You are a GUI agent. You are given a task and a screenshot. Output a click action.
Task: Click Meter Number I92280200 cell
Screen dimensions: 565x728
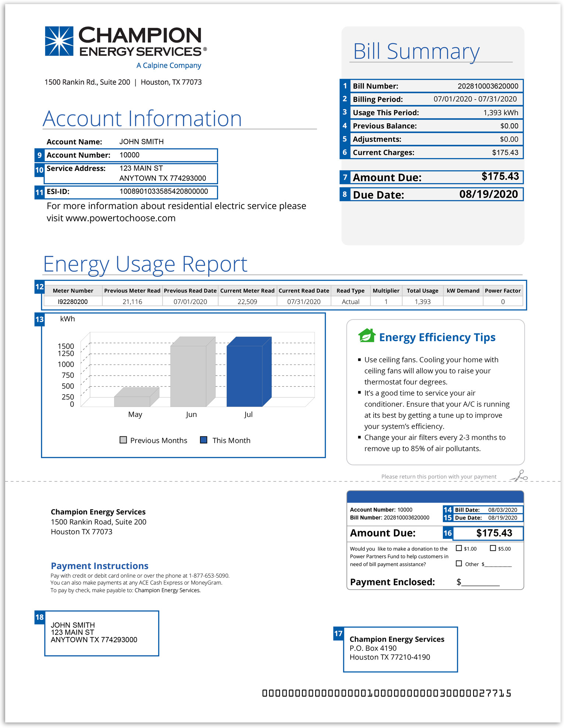[x=73, y=302]
